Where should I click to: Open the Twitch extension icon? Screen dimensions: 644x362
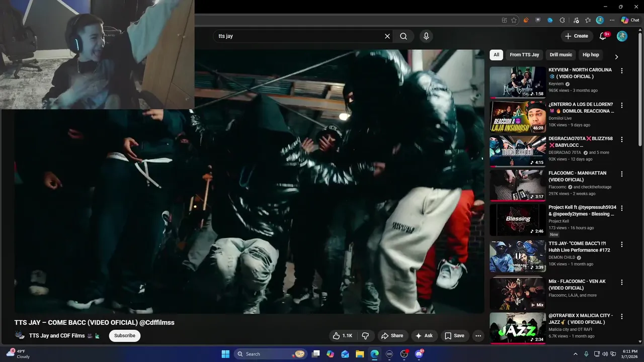click(538, 20)
